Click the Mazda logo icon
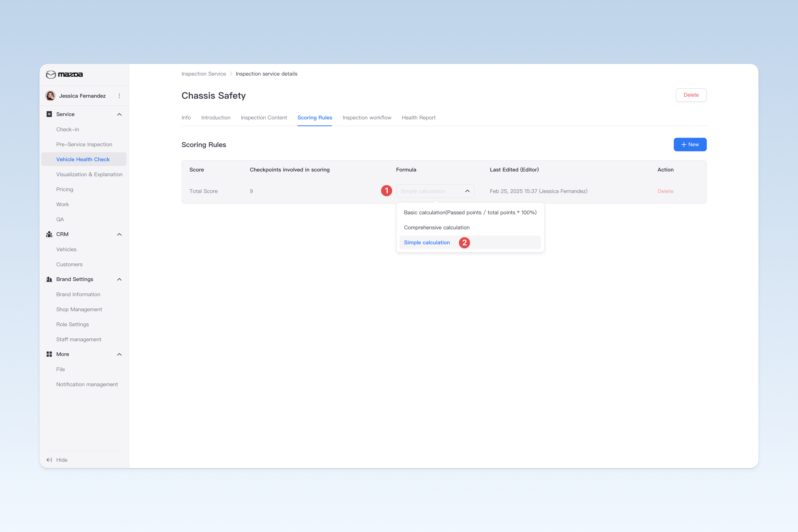This screenshot has height=532, width=798. [51, 75]
